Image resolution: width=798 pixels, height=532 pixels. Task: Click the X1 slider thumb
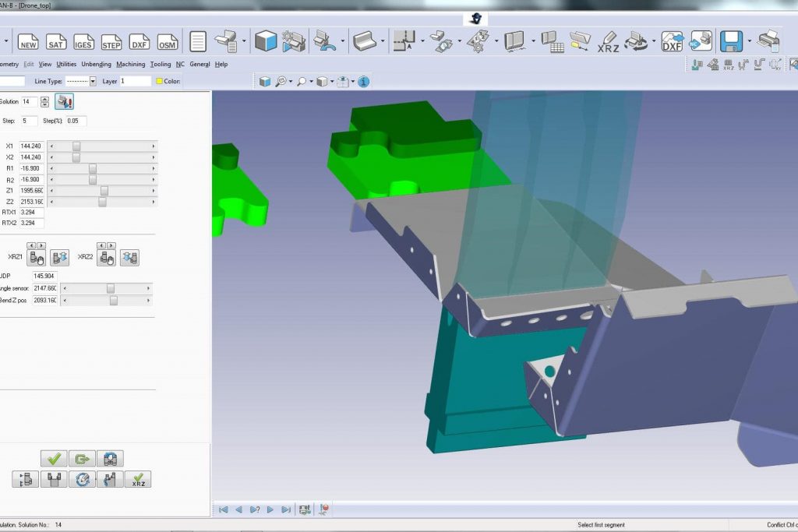(76, 146)
